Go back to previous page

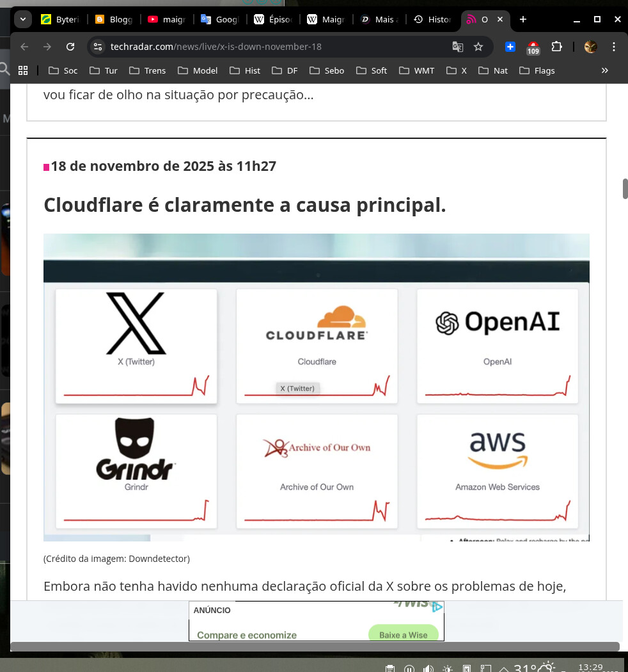click(24, 47)
